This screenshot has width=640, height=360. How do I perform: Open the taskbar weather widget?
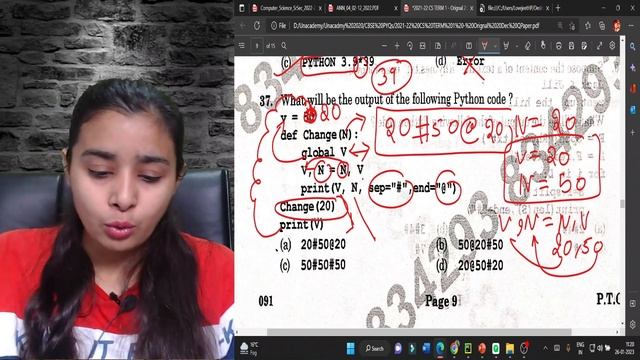[249, 349]
